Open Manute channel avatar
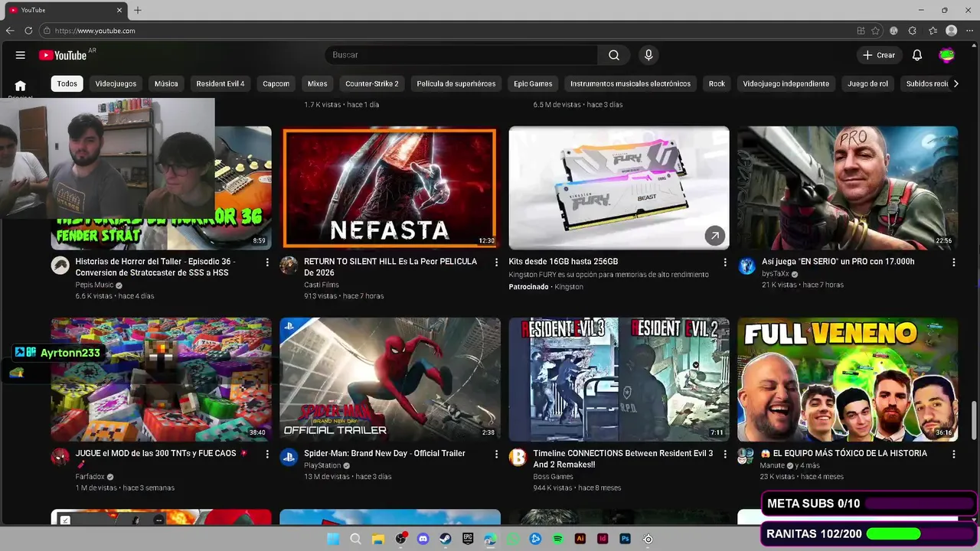Viewport: 980px width, 551px height. [x=746, y=457]
